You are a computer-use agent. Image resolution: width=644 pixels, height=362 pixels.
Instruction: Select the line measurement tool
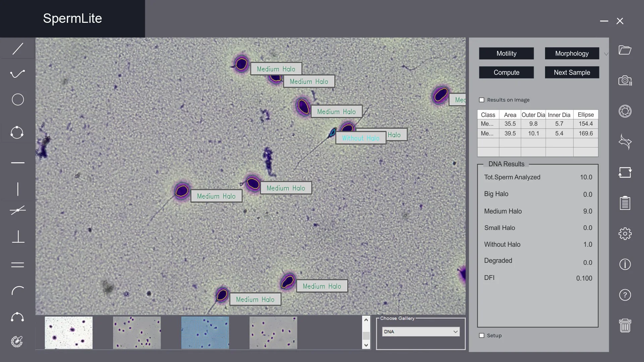(17, 49)
